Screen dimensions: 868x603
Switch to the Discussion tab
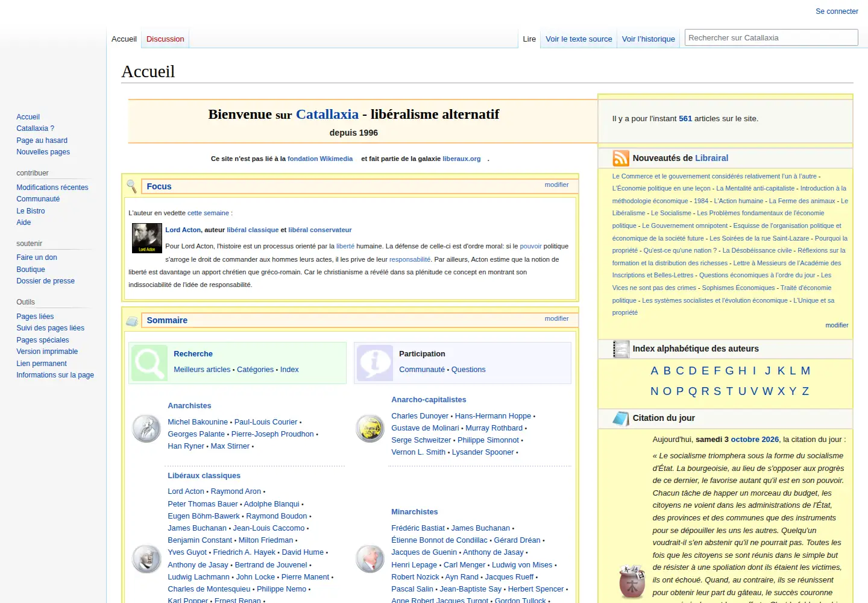click(x=165, y=39)
